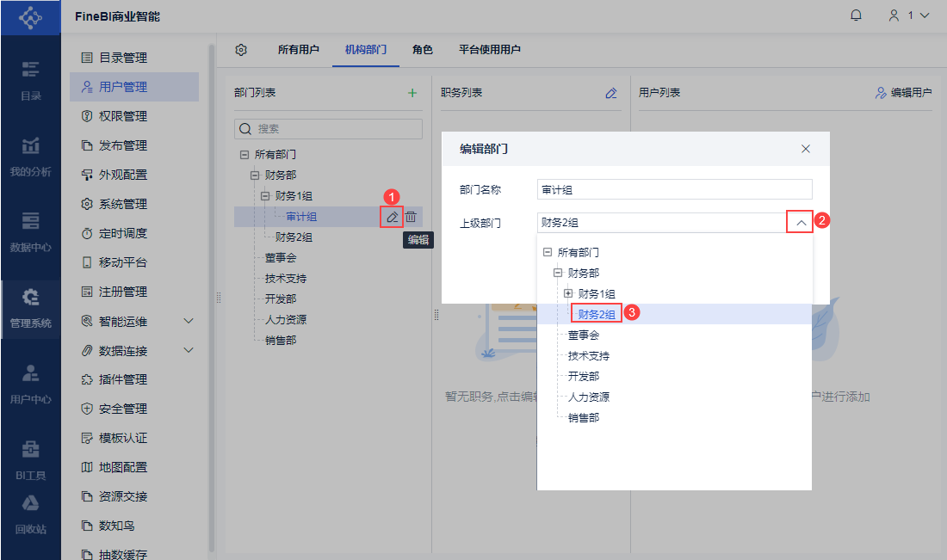Open the 目录 sidebar section

(x=30, y=80)
